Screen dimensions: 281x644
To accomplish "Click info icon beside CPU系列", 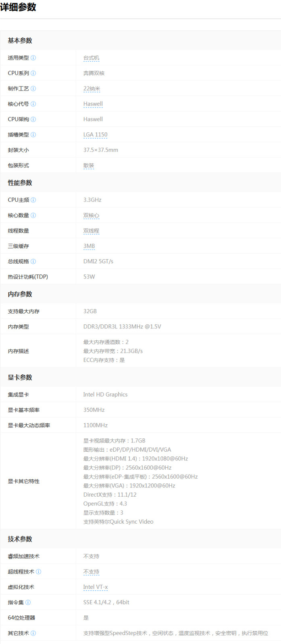I will 33,73.
